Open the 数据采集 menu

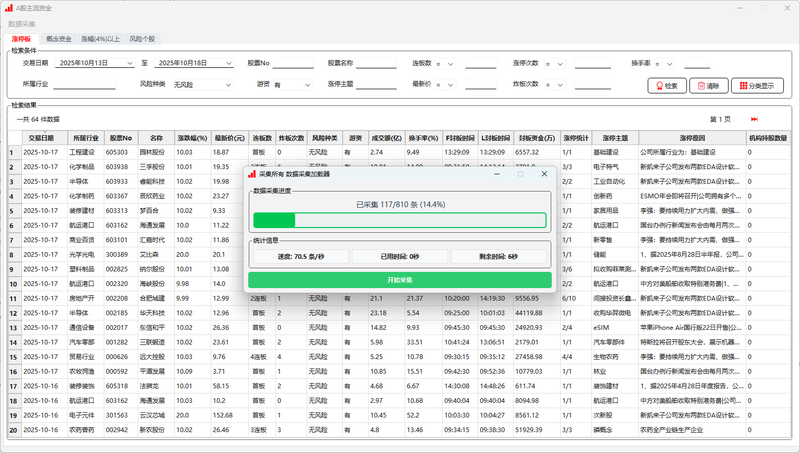pyautogui.click(x=21, y=23)
